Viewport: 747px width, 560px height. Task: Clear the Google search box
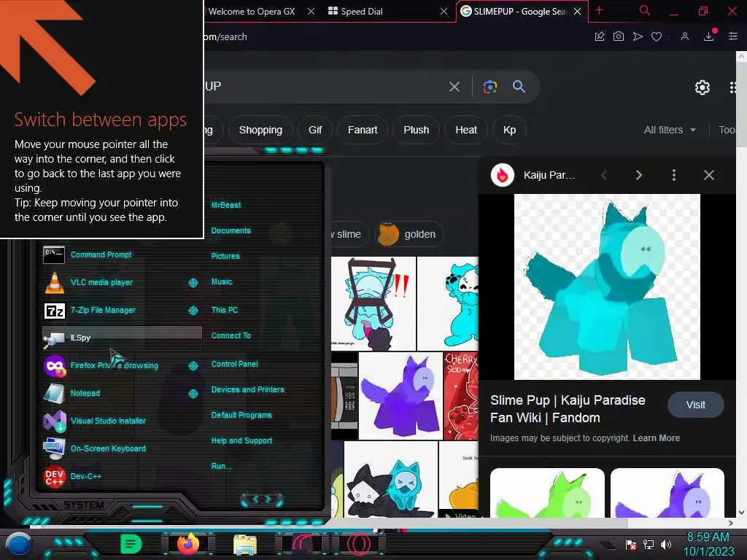454,87
